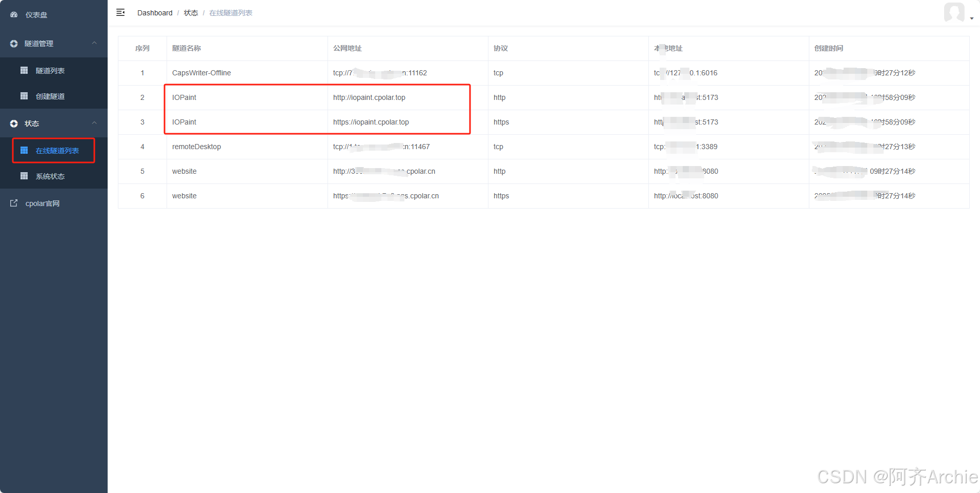
Task: Open the 在线隧道列表 menu item
Action: click(x=57, y=151)
